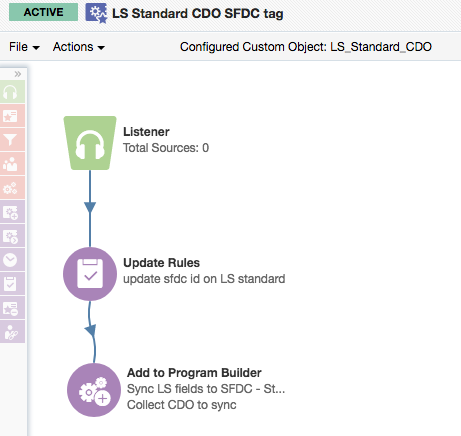Click the LS Standard CDO SFDC tag title
461x436 pixels.
(198, 14)
